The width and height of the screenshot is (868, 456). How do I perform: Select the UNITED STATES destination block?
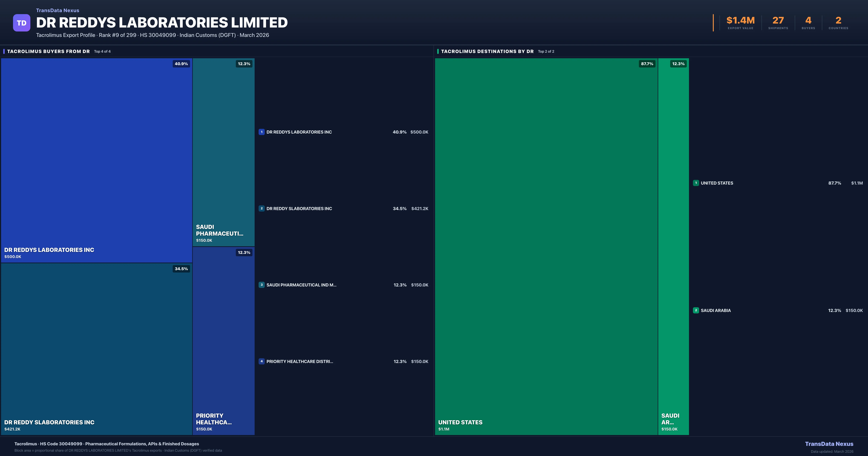[x=546, y=246]
